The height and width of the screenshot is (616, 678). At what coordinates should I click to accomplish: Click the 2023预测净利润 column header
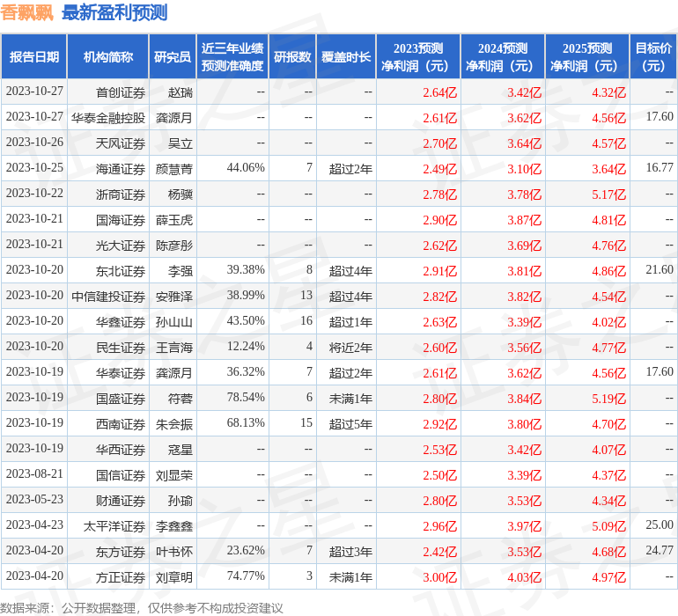tap(418, 56)
